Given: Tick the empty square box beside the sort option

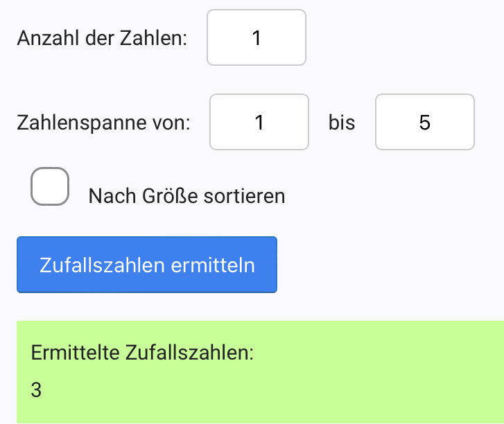Looking at the screenshot, I should point(50,186).
